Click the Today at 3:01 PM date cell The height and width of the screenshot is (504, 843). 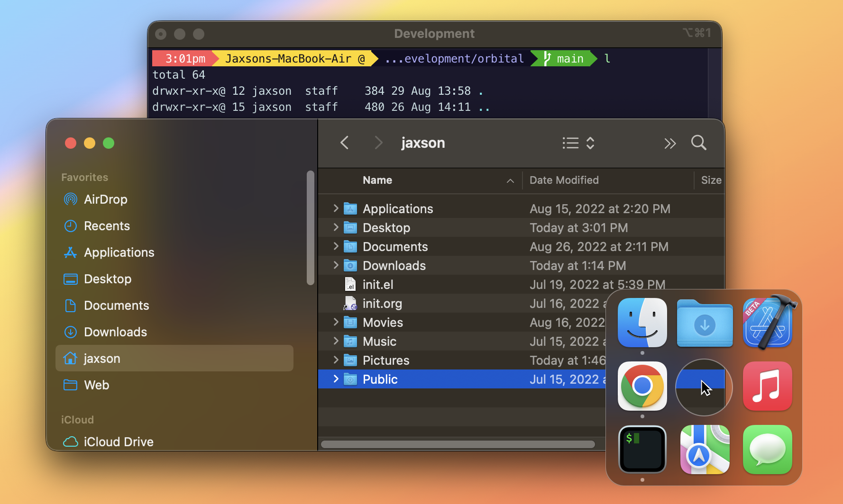578,228
